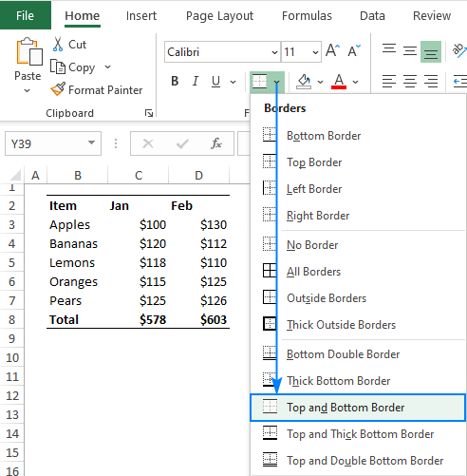Select Top Border option
The height and width of the screenshot is (476, 467).
[x=358, y=162]
